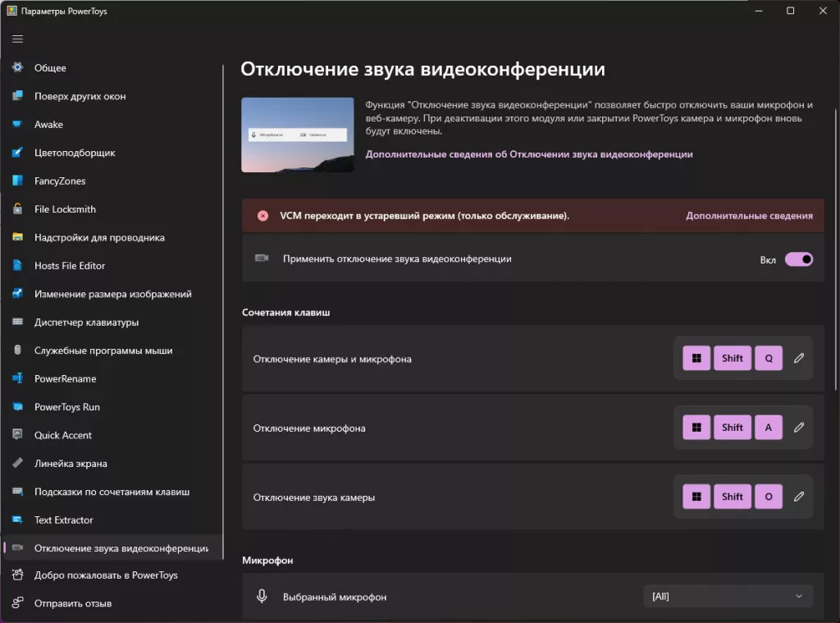Click the Сочетания клавиш section heading

(x=285, y=312)
